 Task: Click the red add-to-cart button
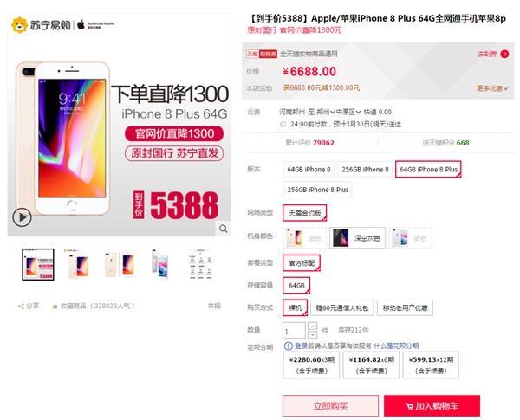coord(432,406)
